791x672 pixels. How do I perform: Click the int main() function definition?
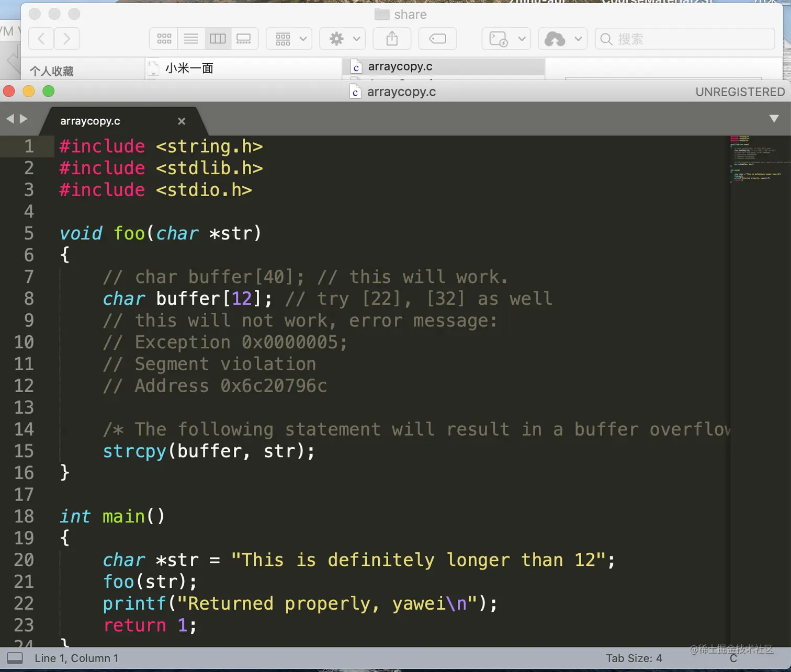point(112,517)
